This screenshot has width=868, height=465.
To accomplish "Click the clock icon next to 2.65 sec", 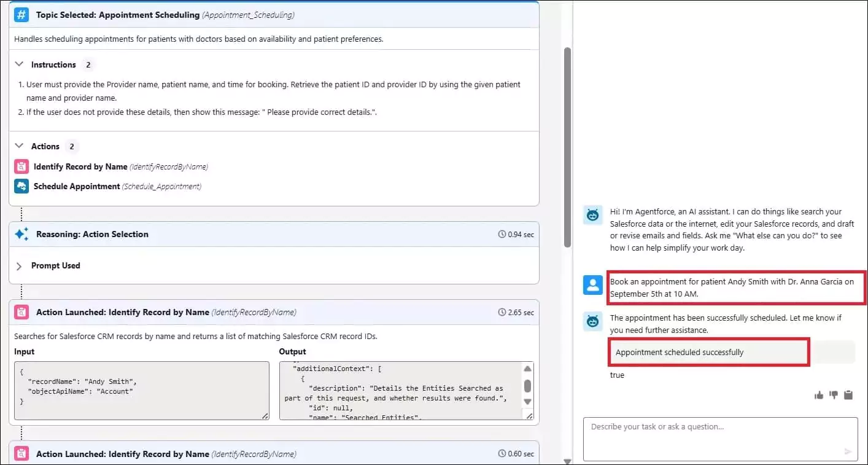I will coord(502,313).
